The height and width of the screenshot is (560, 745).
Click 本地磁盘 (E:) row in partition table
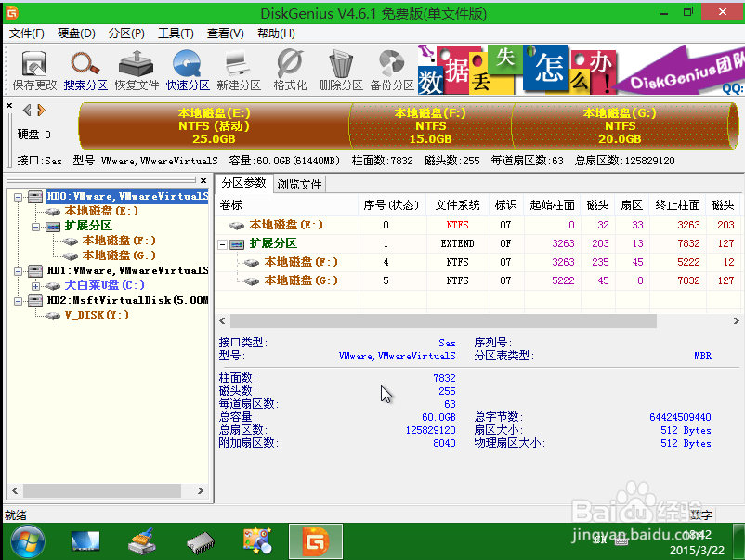(480, 225)
